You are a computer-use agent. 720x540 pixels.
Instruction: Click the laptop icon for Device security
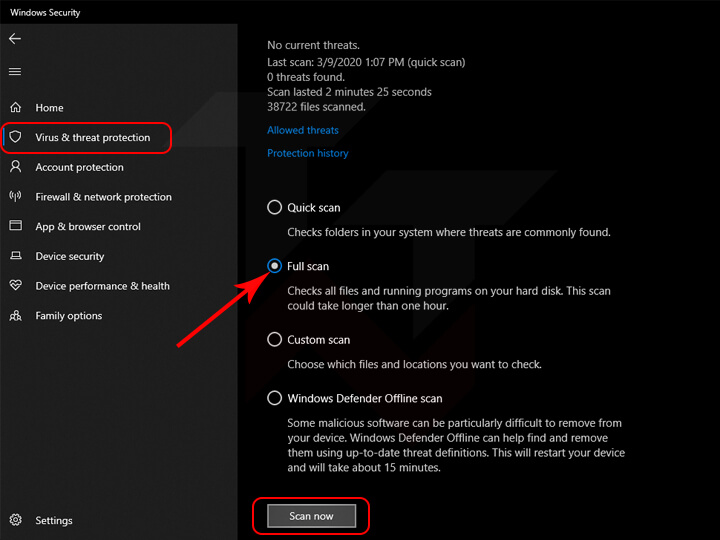[16, 255]
